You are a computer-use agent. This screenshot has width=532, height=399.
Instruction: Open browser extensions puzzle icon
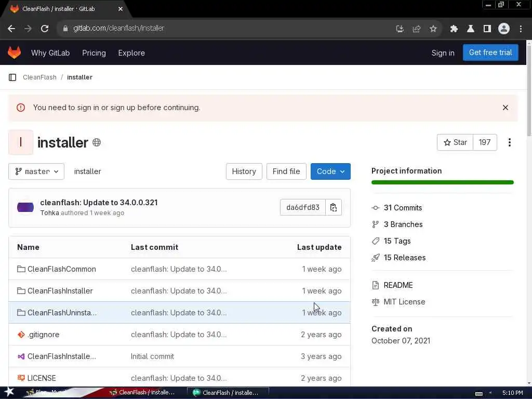pos(454,29)
